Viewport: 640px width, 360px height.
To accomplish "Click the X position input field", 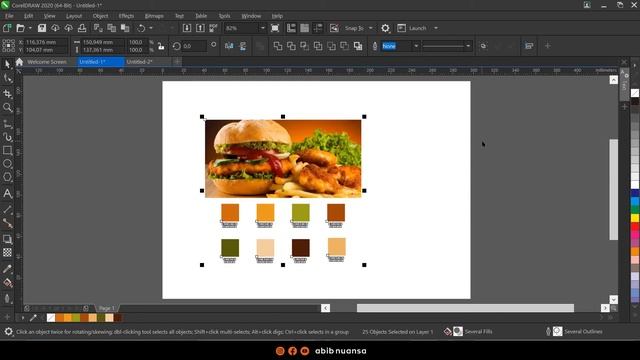I will pos(45,42).
